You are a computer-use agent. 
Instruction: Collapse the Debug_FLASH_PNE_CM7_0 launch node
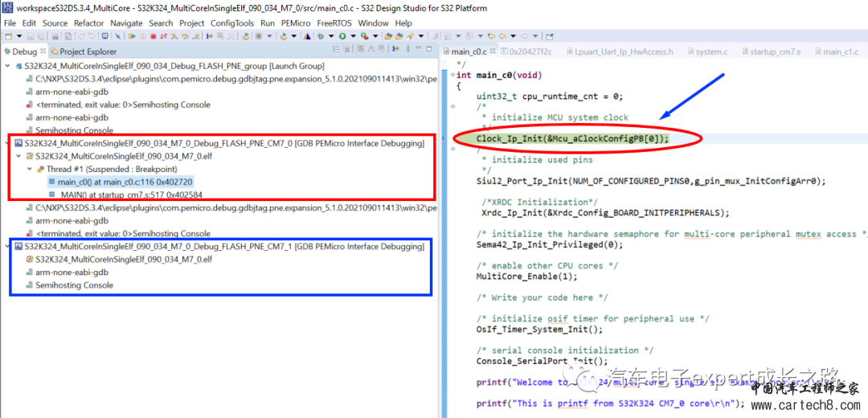(x=7, y=143)
